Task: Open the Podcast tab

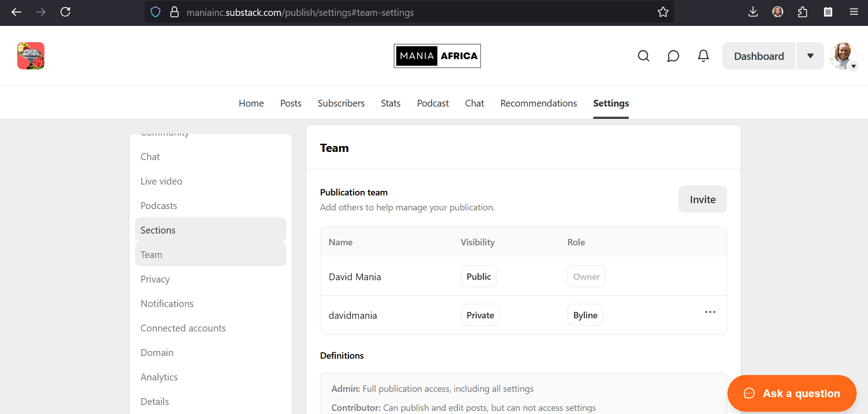Action: coord(433,103)
